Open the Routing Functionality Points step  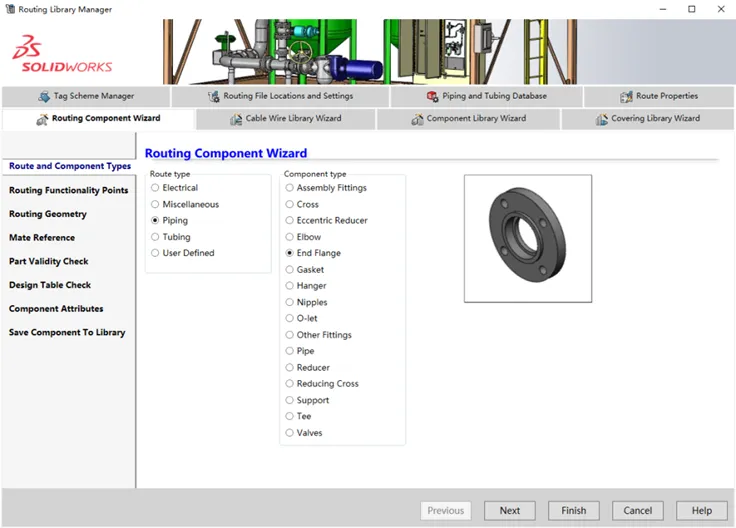tap(69, 190)
